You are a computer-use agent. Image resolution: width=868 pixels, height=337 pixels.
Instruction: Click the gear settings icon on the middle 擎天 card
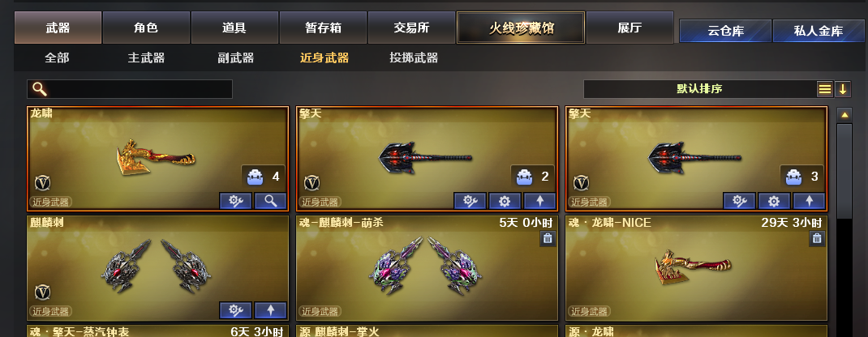[x=505, y=201]
